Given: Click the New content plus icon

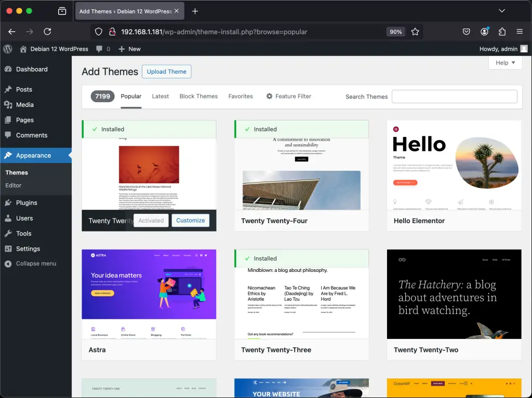Looking at the screenshot, I should click(121, 49).
